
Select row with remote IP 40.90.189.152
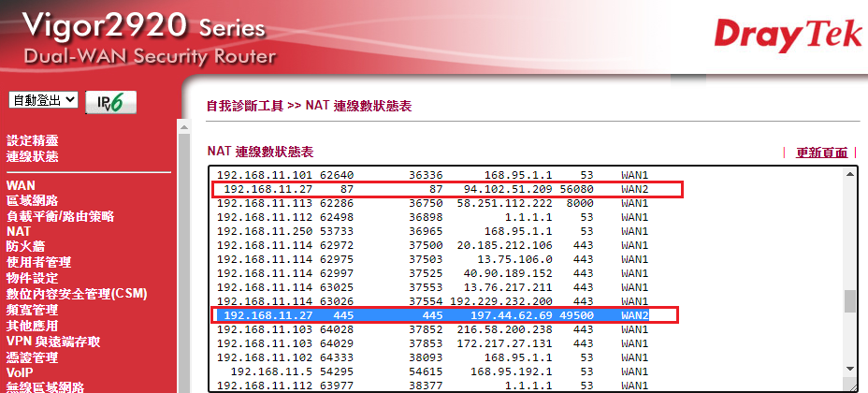[432, 273]
